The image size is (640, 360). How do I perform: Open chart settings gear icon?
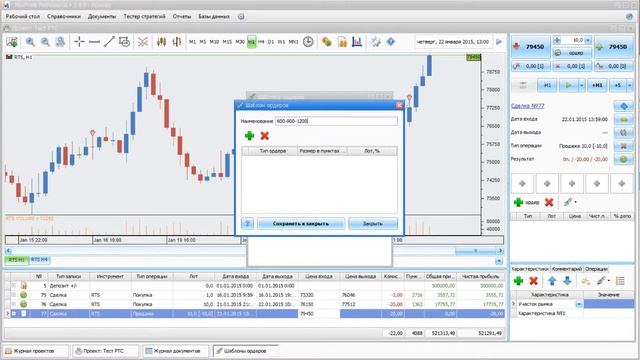click(x=376, y=42)
